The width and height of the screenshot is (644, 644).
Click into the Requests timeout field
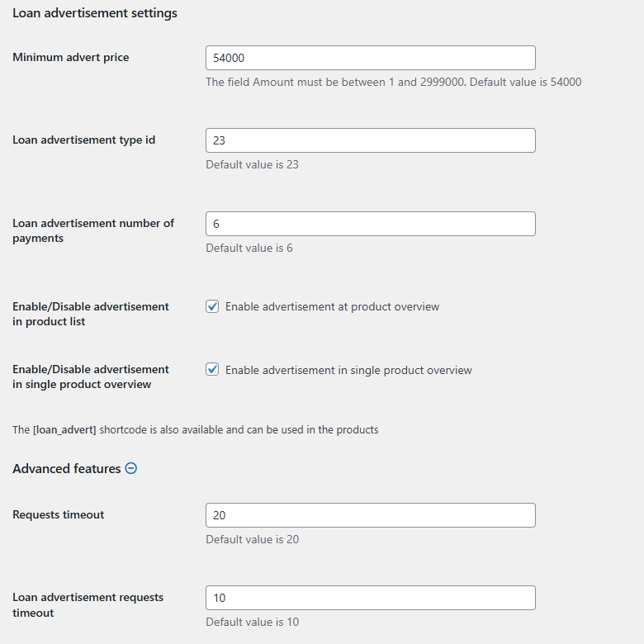(370, 515)
